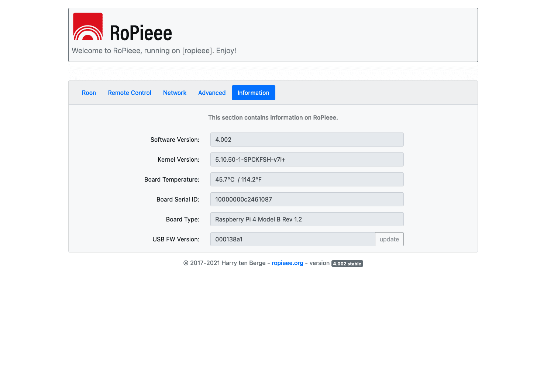Click the red RoPieee logo icon
The width and height of the screenshot is (554, 392).
pyautogui.click(x=88, y=27)
